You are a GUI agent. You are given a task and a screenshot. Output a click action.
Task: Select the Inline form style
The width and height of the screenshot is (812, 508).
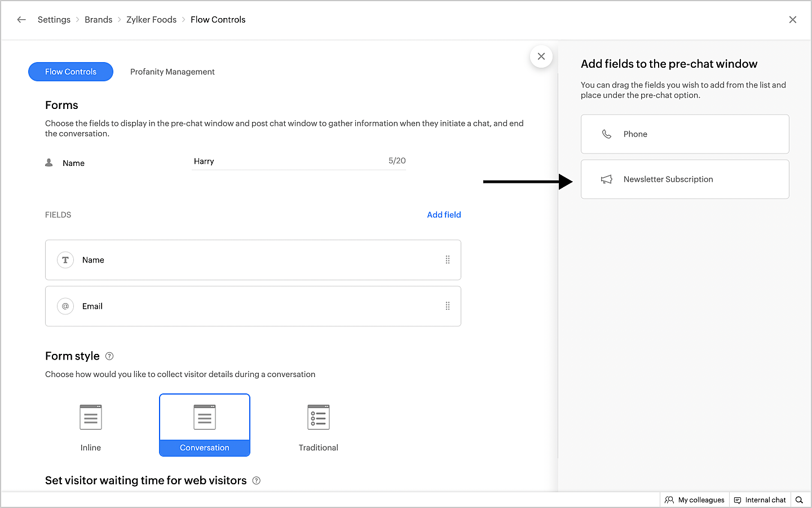91,426
